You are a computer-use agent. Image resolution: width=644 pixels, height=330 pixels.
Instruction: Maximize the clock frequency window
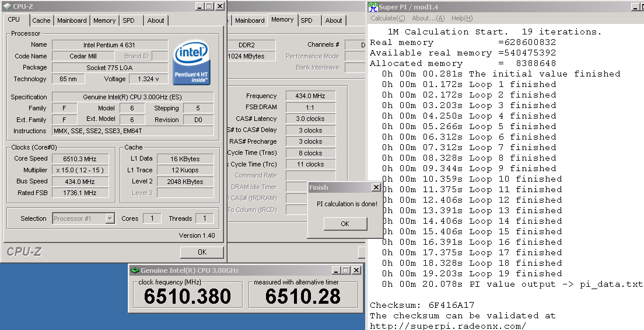pyautogui.click(x=346, y=270)
